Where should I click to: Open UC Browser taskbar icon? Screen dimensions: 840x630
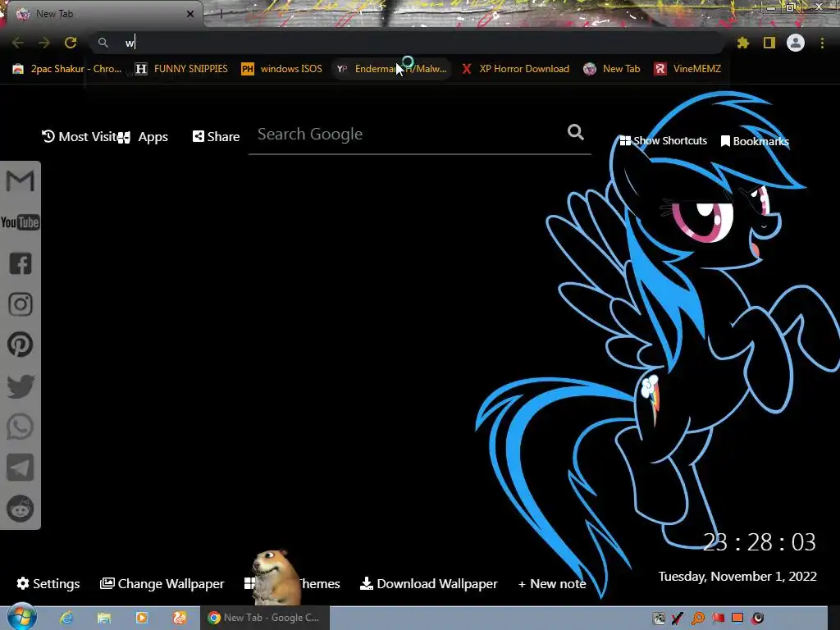(180, 618)
